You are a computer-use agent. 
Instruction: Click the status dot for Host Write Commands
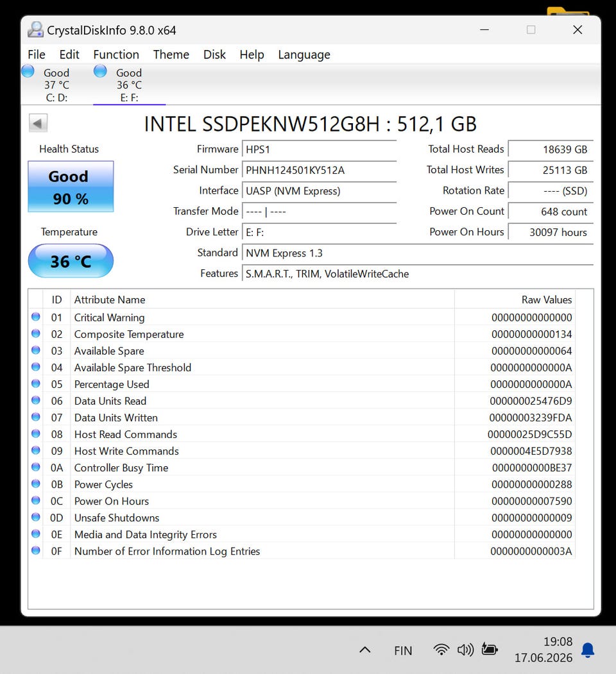36,450
